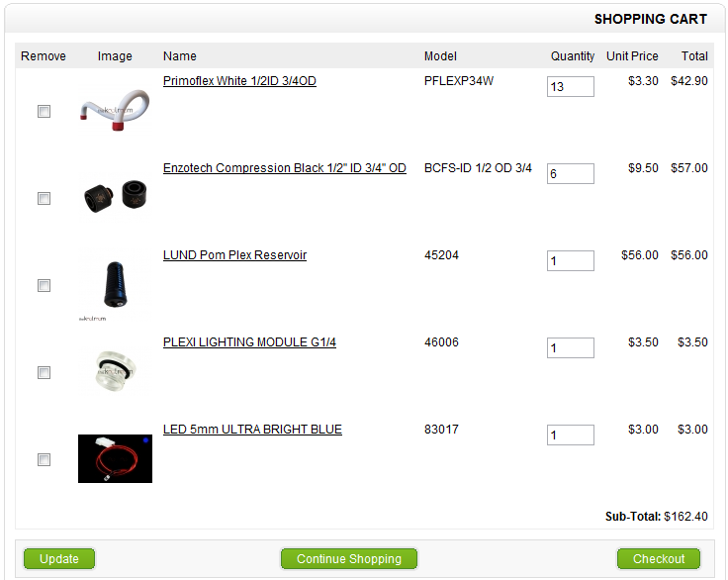Open the Plexi Lighting Module thumbnail
This screenshot has width=728, height=580.
point(115,371)
